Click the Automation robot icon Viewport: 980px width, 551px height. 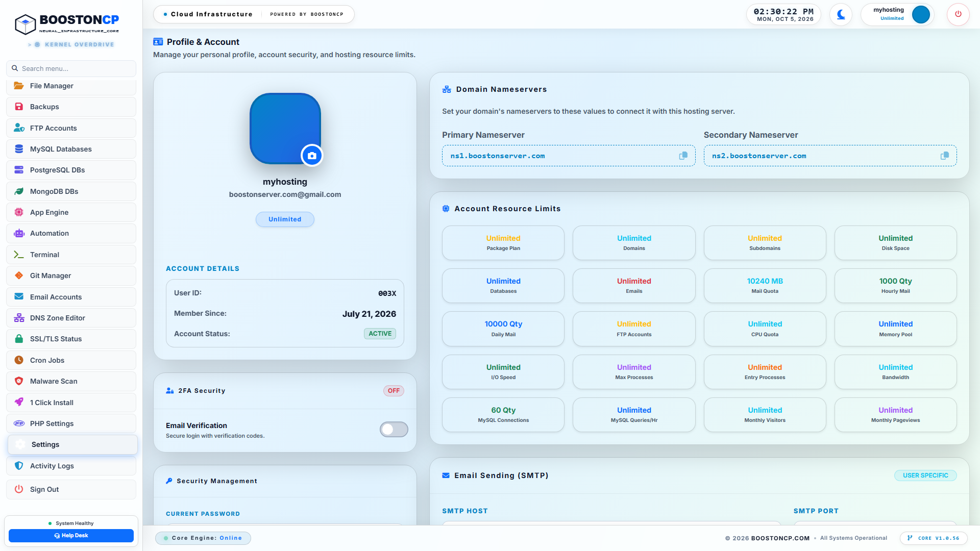point(19,233)
